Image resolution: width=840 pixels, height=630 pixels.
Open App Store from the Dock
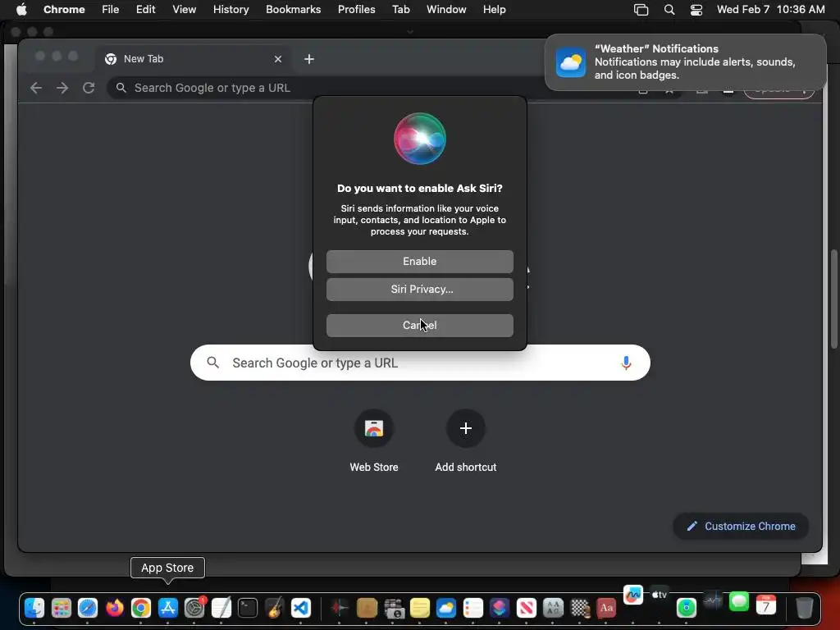point(167,608)
